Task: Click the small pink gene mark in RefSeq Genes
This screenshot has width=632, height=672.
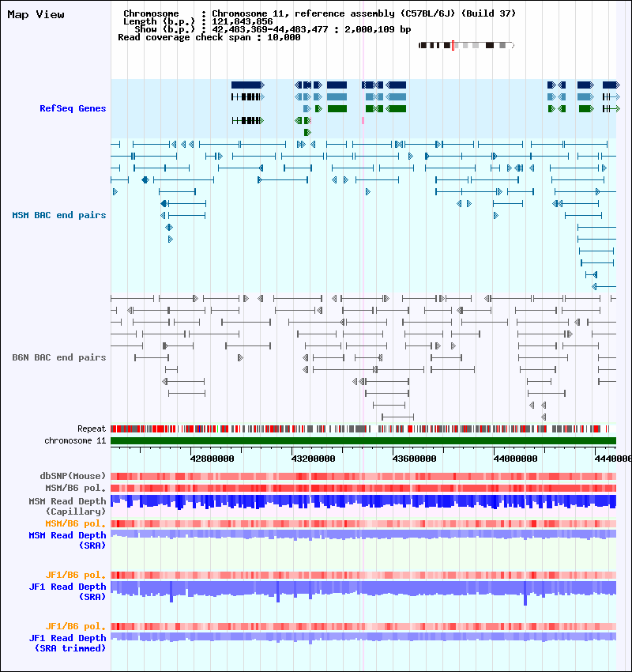Action: click(x=363, y=121)
